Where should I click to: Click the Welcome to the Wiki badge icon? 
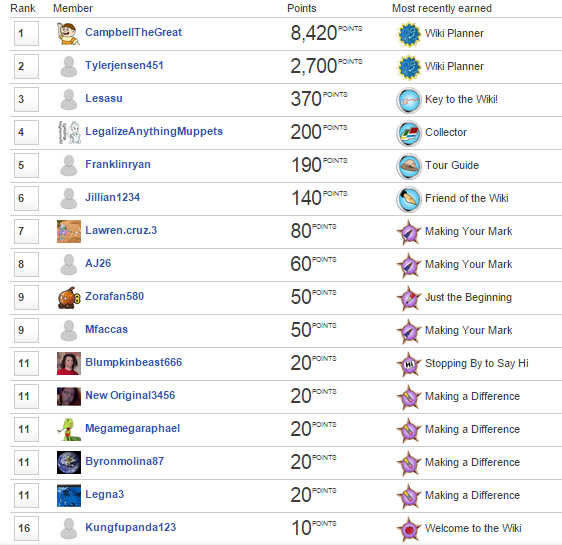[409, 529]
